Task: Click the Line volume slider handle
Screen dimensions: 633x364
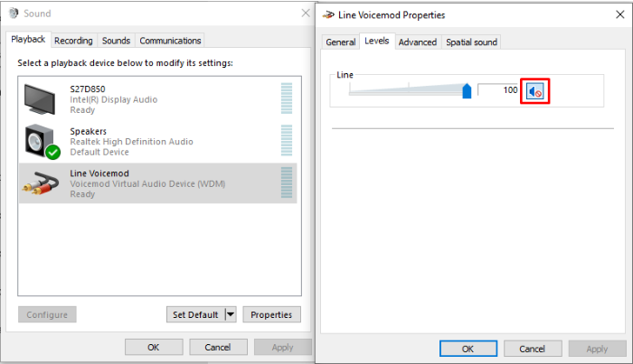Action: point(467,90)
